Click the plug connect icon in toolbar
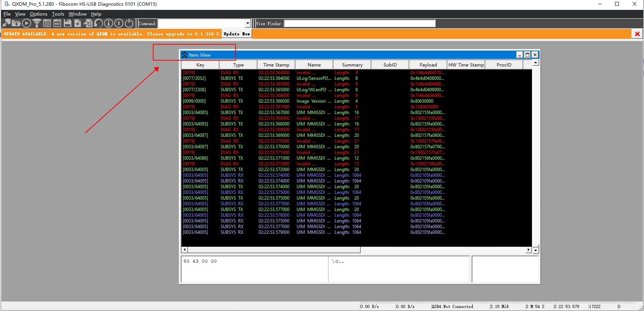Screen dimensions: 644x311 pos(6,24)
